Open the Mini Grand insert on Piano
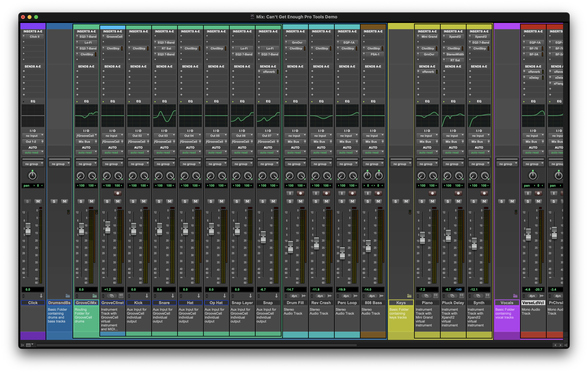This screenshot has height=373, width=588. pos(429,37)
